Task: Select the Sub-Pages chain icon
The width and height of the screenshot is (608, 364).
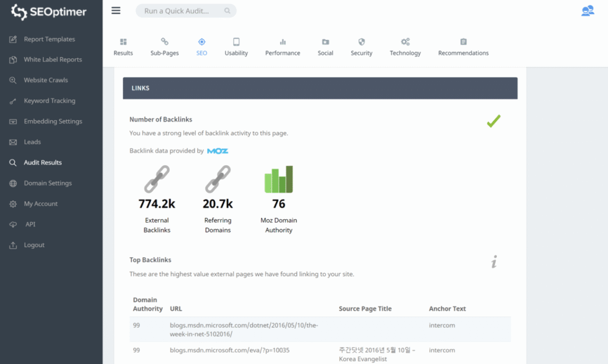Action: 164,42
